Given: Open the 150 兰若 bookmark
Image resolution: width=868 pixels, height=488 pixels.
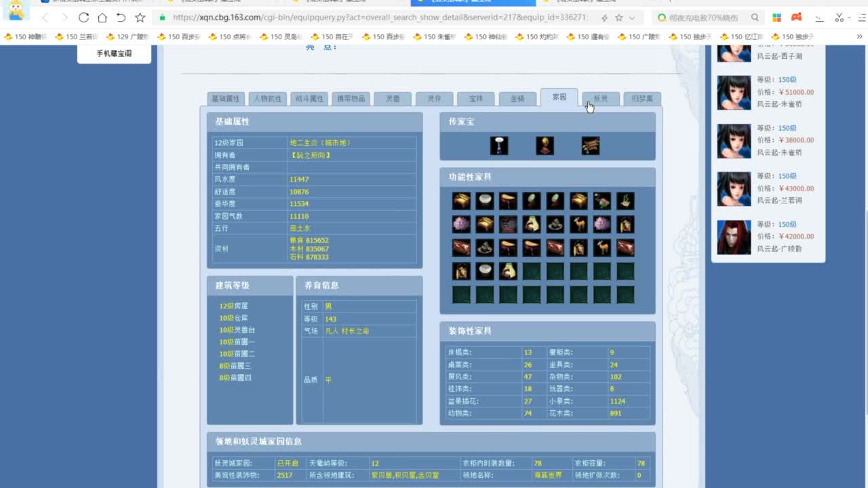Looking at the screenshot, I should coord(77,37).
